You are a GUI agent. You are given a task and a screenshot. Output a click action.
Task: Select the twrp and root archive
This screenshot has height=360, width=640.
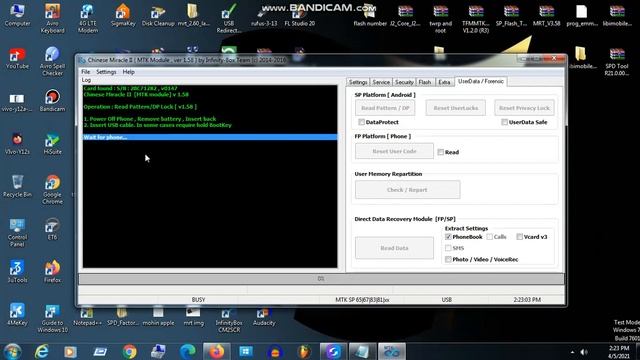coord(440,19)
